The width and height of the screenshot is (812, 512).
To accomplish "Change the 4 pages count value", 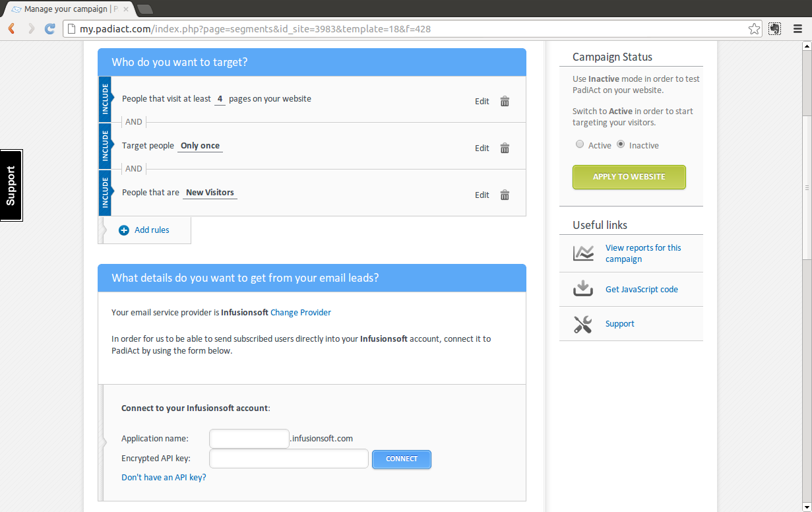I will pos(220,99).
